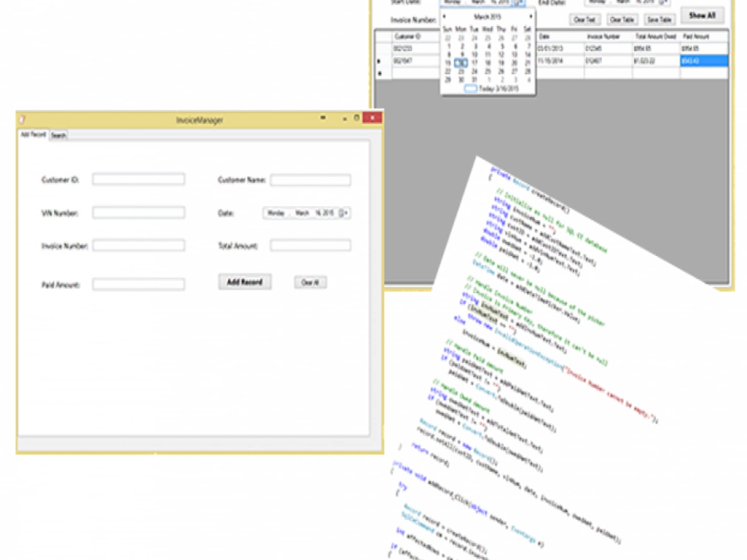The height and width of the screenshot is (560, 747).
Task: Switch to the Search tab
Action: click(x=58, y=136)
